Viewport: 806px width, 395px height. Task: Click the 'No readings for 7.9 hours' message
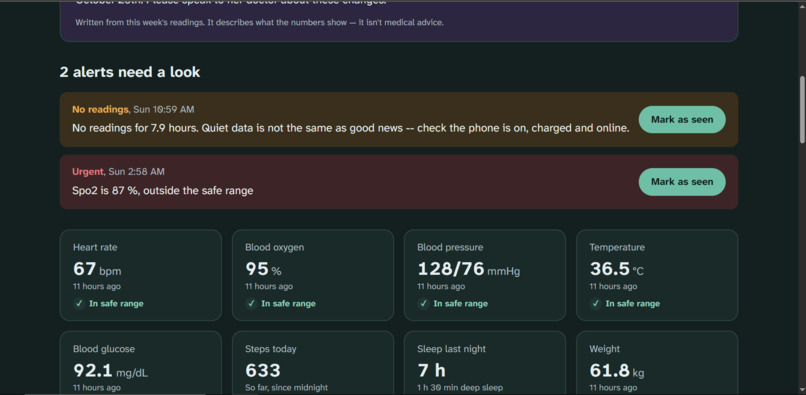[x=351, y=128]
